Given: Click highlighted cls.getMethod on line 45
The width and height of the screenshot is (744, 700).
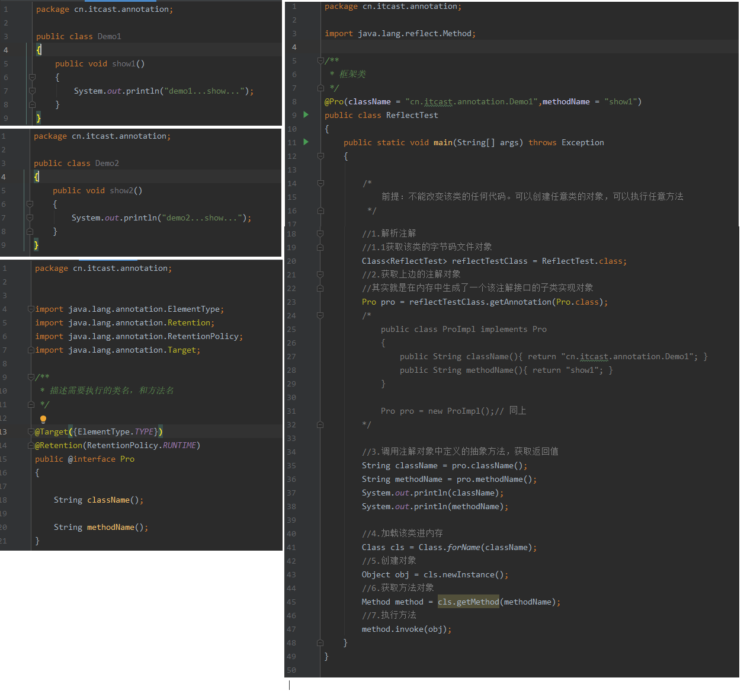Looking at the screenshot, I should (469, 602).
